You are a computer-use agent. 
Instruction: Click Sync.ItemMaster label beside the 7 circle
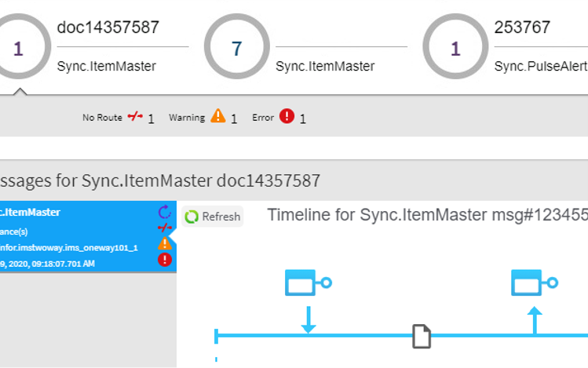pos(325,67)
